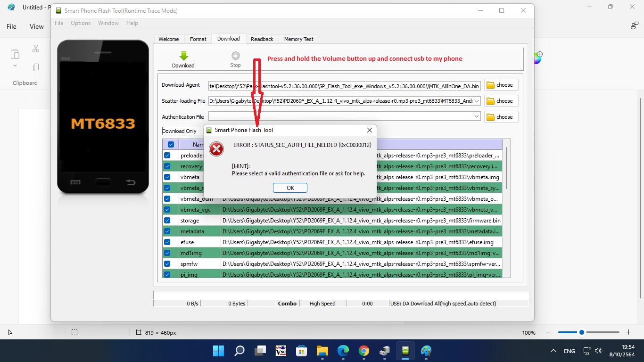
Task: Open Google Chrome from the taskbar
Action: click(x=363, y=351)
